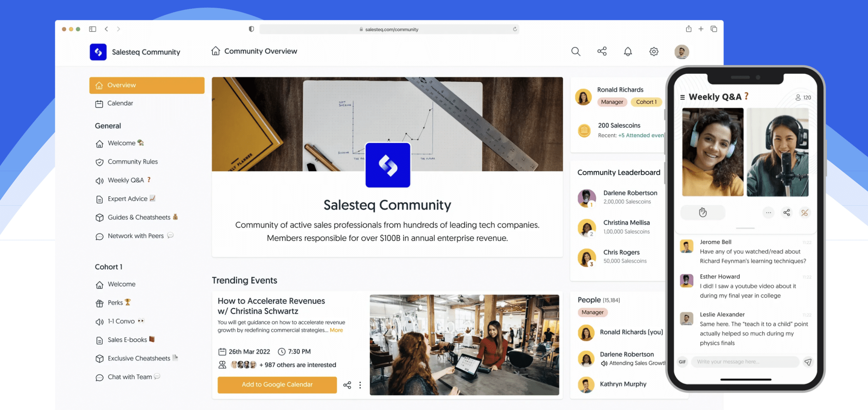Click the Manager filter tag under People

tap(593, 312)
